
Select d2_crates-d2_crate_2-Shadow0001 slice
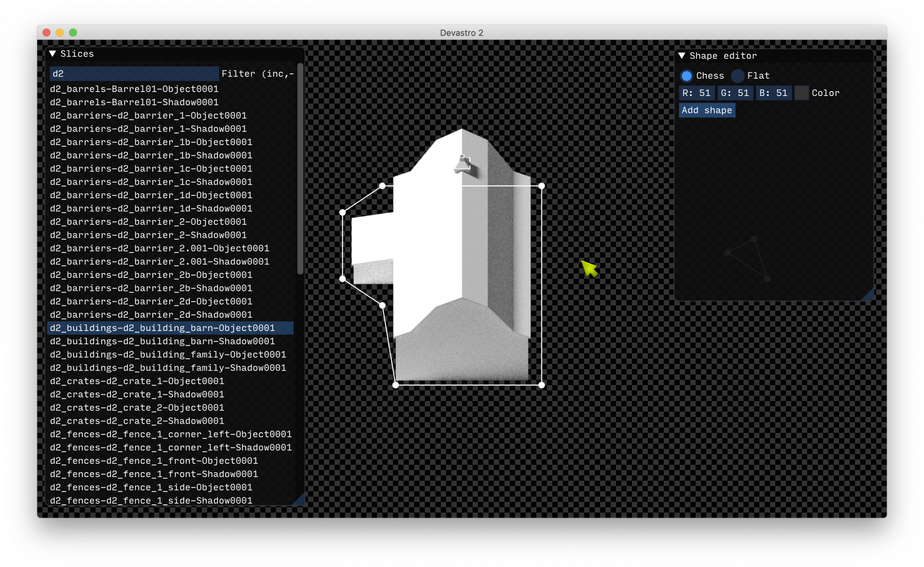[x=171, y=421]
